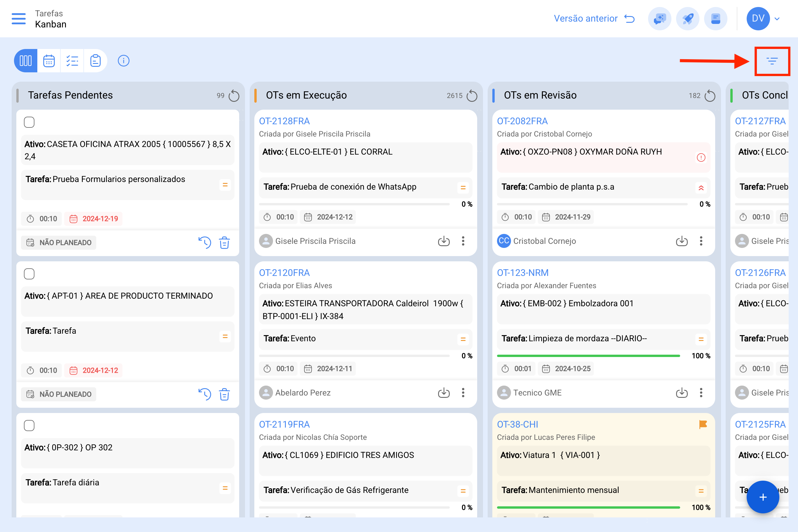
Task: Refresh the OTs em Revisão column
Action: [x=710, y=96]
